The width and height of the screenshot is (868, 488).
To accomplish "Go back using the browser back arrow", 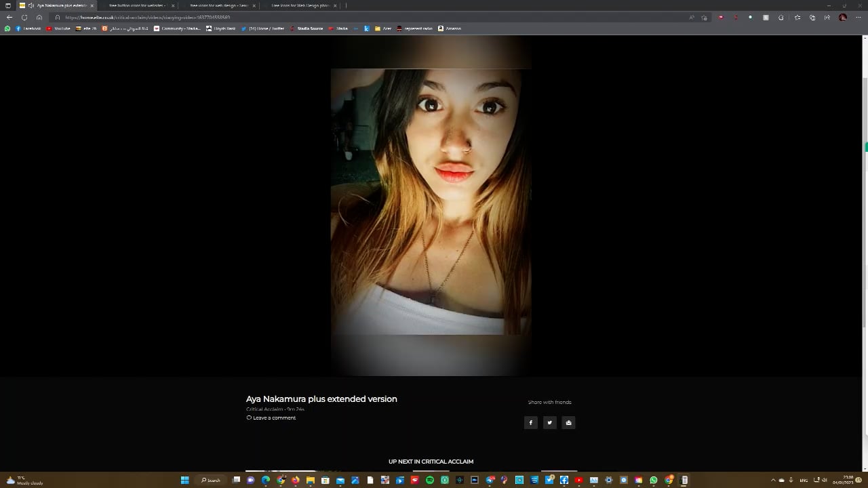I will pyautogui.click(x=9, y=17).
